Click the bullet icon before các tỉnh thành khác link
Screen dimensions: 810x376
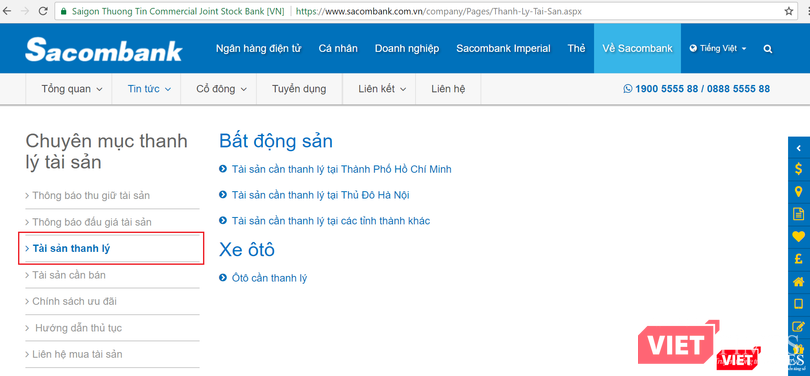[x=223, y=221]
